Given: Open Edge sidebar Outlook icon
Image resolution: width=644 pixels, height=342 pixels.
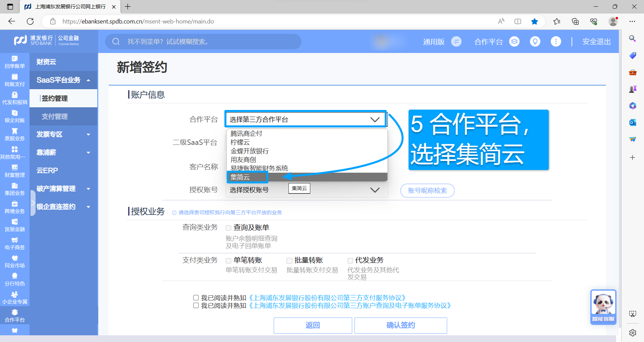Looking at the screenshot, I should (x=633, y=122).
